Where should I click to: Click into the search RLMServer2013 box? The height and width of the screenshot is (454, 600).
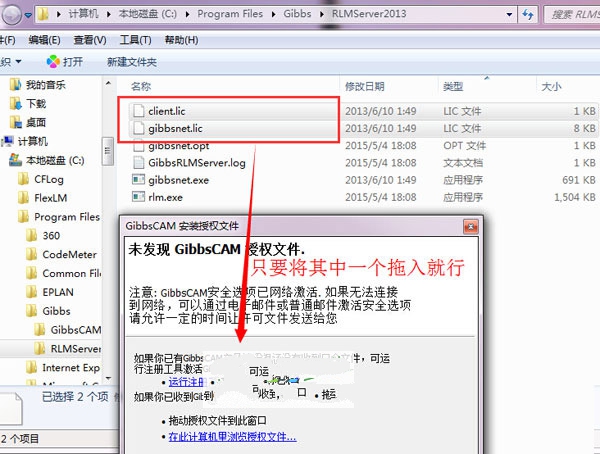[572, 15]
